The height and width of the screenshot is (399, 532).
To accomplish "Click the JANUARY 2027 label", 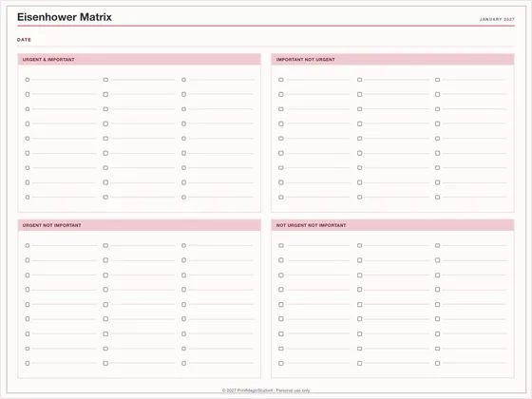I will click(x=497, y=19).
